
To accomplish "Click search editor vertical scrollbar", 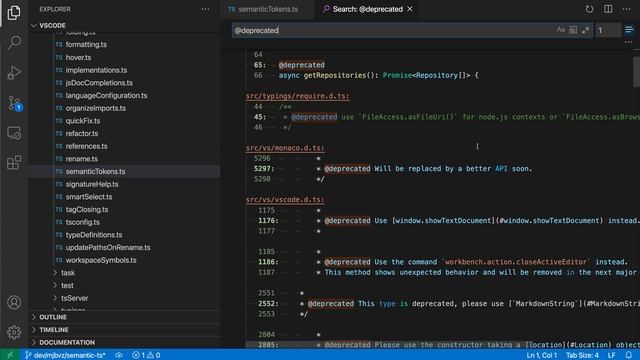I will click(636, 72).
